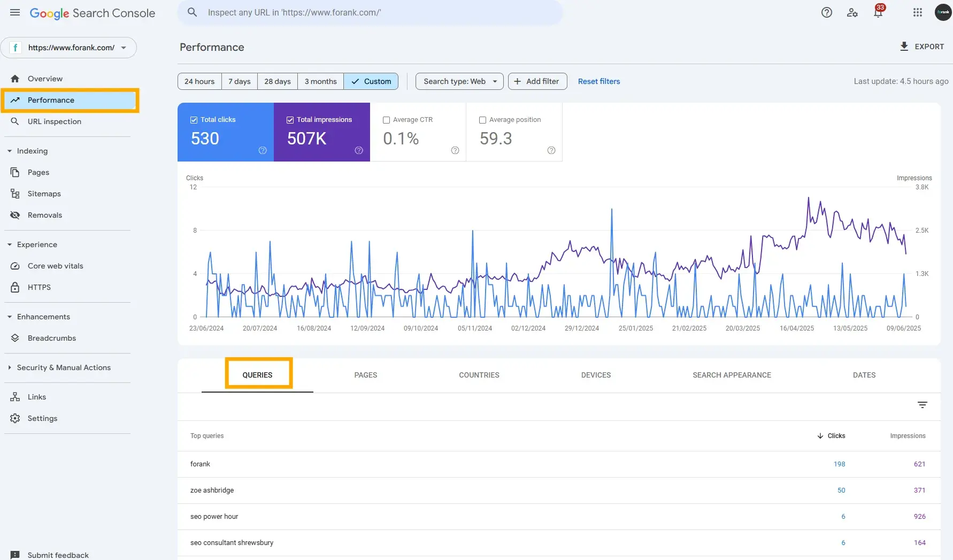Open the Google apps grid
Screen dimensions: 953x560
pos(918,12)
